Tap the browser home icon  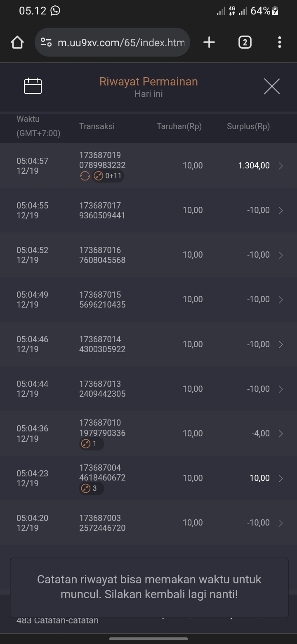coord(17,43)
